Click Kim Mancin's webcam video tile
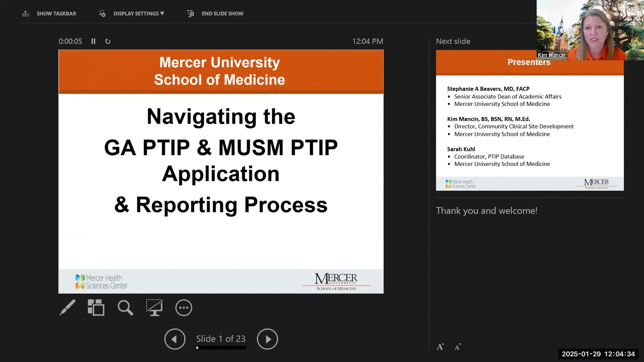This screenshot has width=644, height=362. pyautogui.click(x=590, y=29)
